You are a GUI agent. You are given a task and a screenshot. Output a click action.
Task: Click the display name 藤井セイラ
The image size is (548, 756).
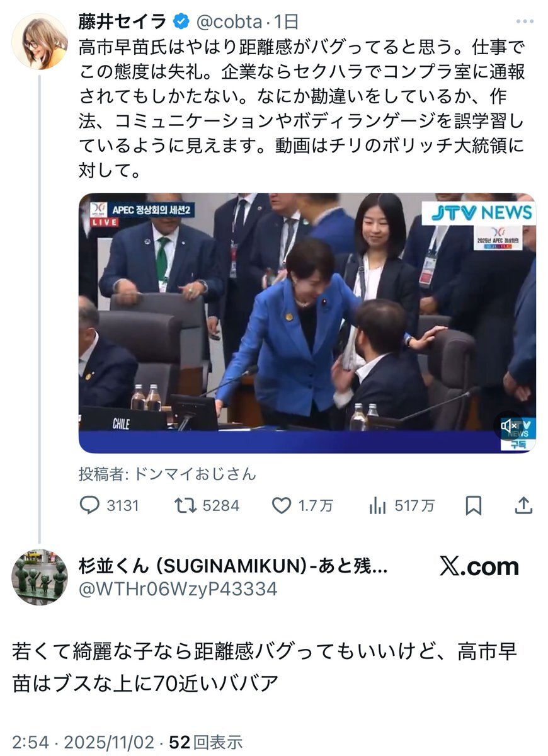point(122,22)
